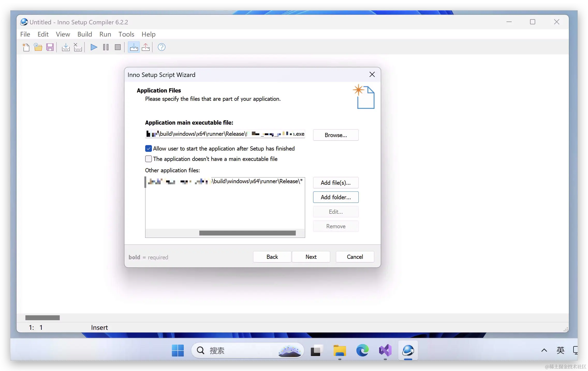Open the Help menu

[149, 34]
